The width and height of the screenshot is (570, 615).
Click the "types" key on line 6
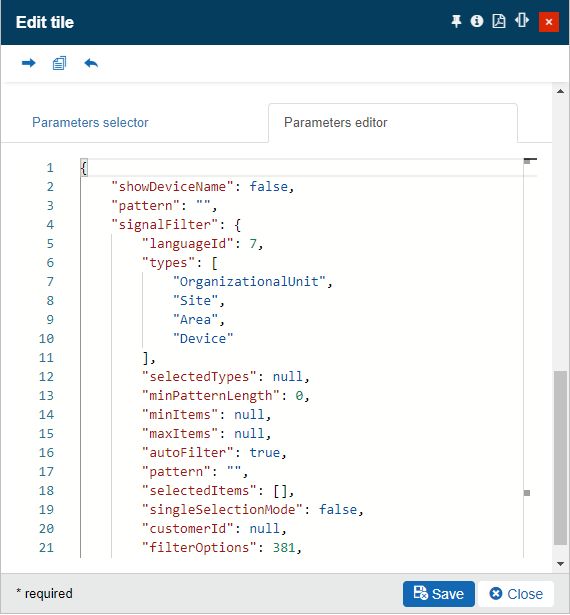pyautogui.click(x=169, y=263)
